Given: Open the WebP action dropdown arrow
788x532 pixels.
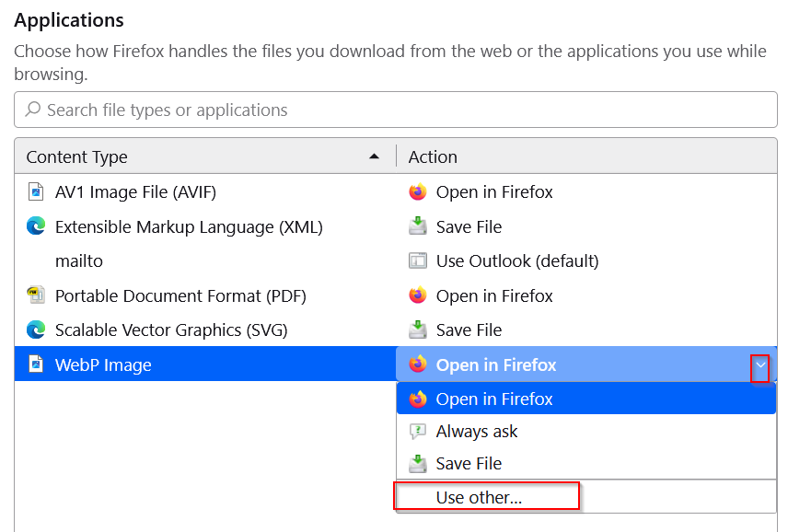Looking at the screenshot, I should click(x=759, y=365).
